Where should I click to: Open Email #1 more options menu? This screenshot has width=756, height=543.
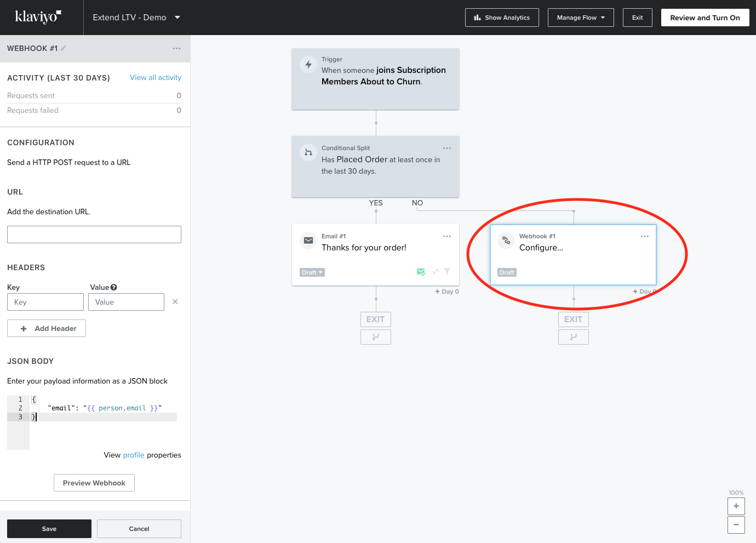click(x=447, y=236)
